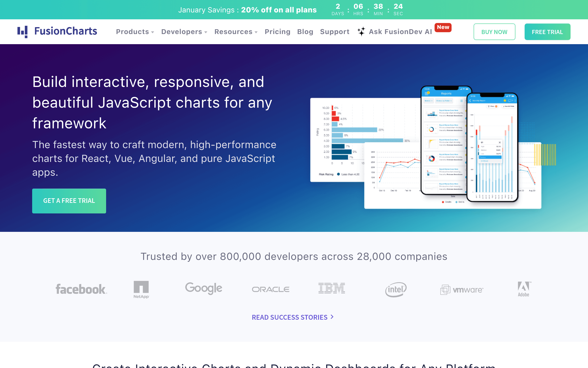588x368 pixels.
Task: Click the Intel logo
Action: pos(396,289)
